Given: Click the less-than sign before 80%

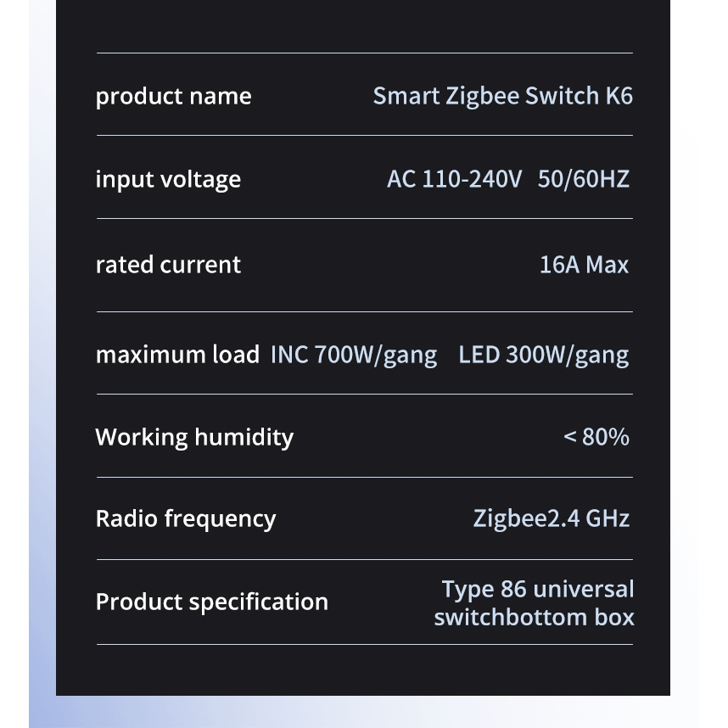Looking at the screenshot, I should point(570,437).
